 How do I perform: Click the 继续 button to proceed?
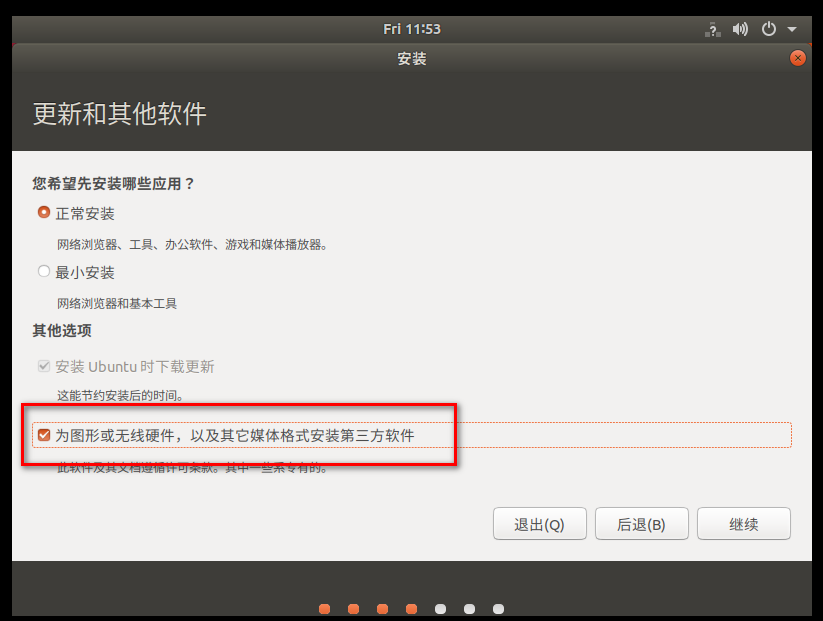[x=744, y=523]
